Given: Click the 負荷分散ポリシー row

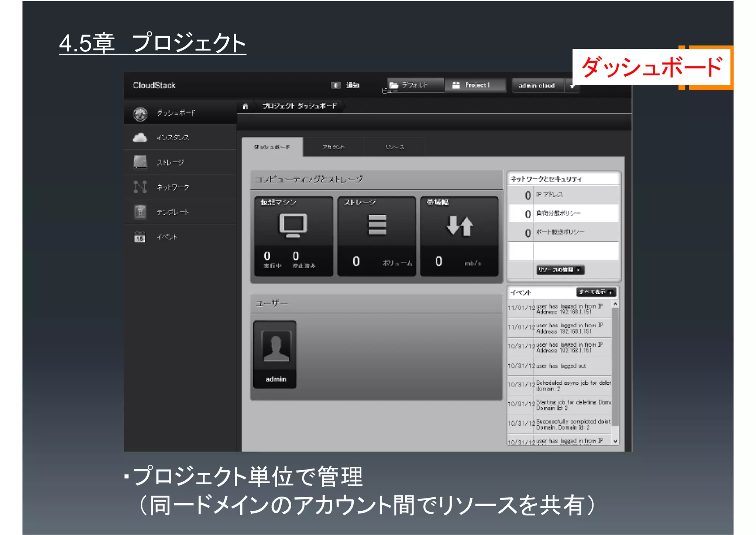Looking at the screenshot, I should (x=563, y=214).
